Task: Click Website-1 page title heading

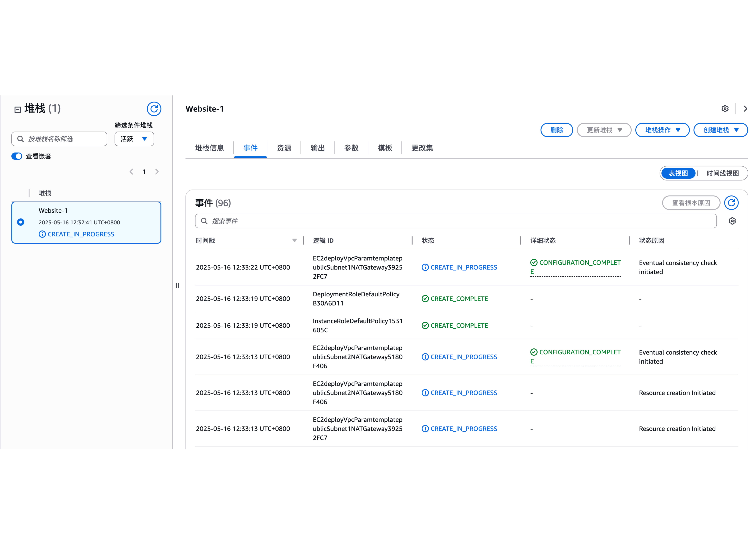Action: pos(204,109)
